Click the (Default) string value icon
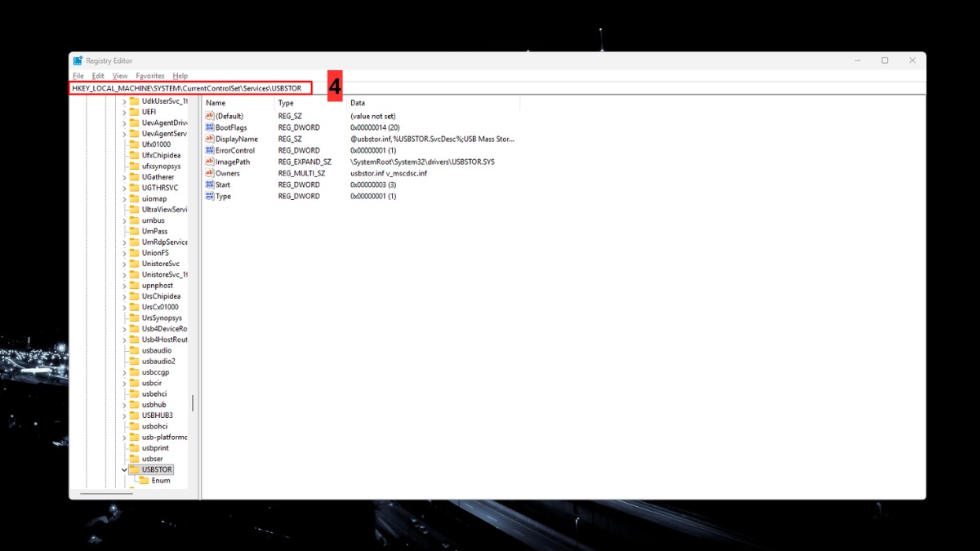Image resolution: width=980 pixels, height=551 pixels. (x=210, y=116)
